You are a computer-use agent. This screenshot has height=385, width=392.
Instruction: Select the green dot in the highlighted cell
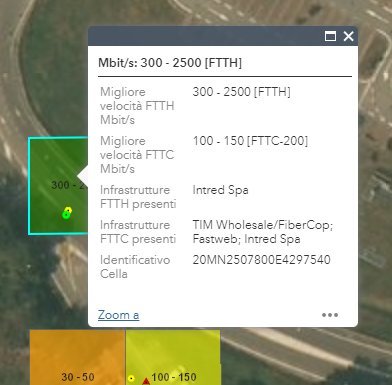66,215
